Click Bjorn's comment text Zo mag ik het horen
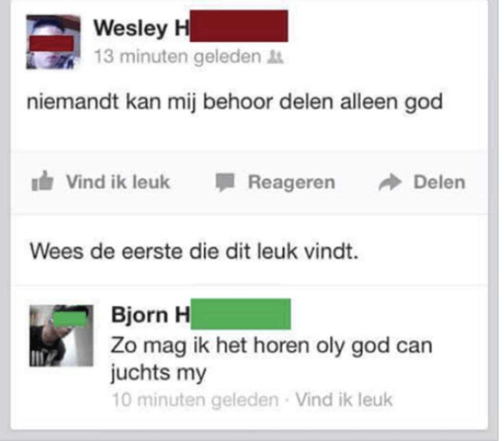The height and width of the screenshot is (441, 504). [271, 346]
